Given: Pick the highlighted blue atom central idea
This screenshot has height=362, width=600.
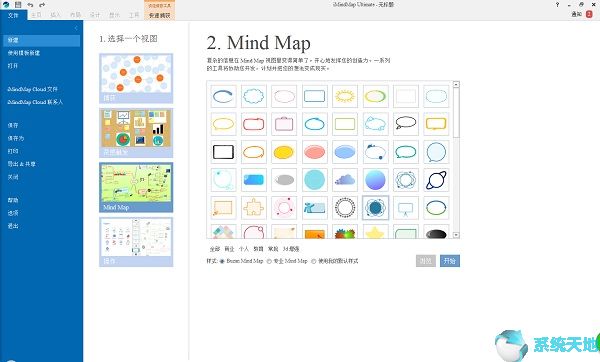Looking at the screenshot, I should [375, 208].
